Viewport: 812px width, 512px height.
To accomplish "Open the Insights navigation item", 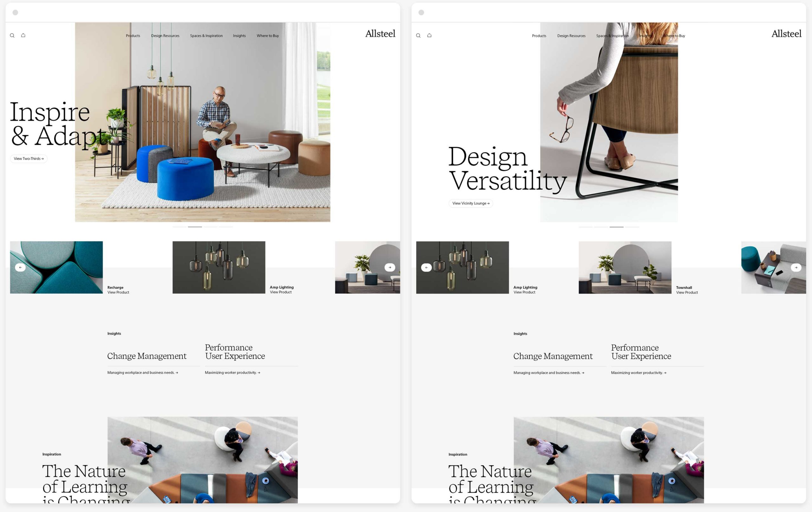I will coord(239,36).
